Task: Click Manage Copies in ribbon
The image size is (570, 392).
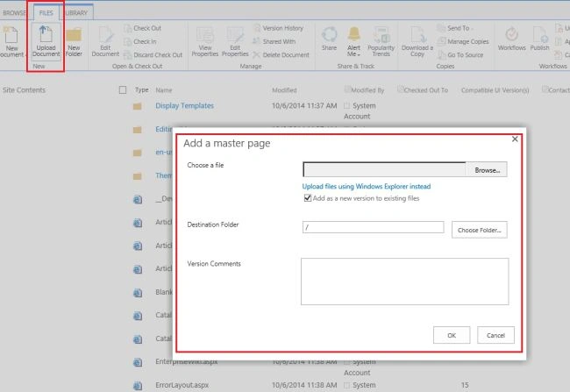Action: click(x=463, y=42)
